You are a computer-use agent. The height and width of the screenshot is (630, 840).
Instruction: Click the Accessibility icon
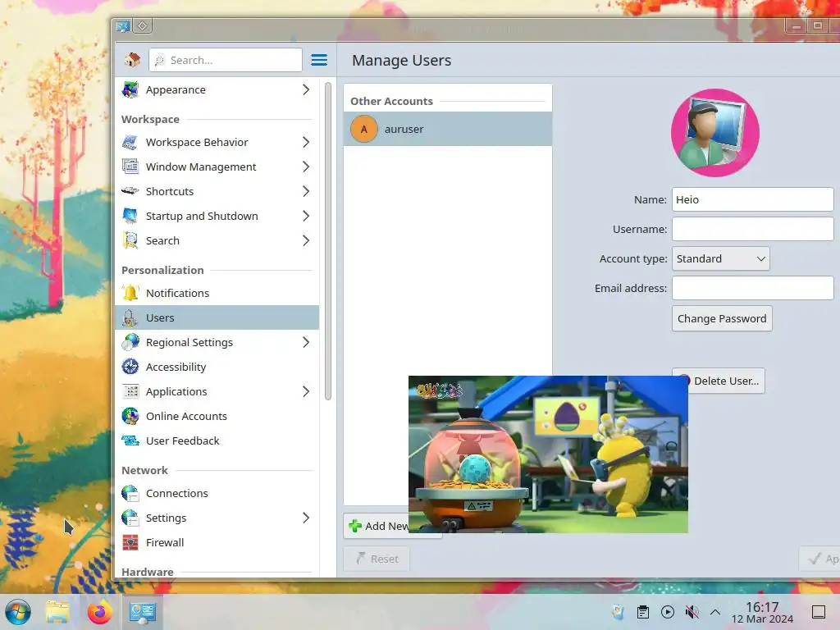[x=130, y=367]
